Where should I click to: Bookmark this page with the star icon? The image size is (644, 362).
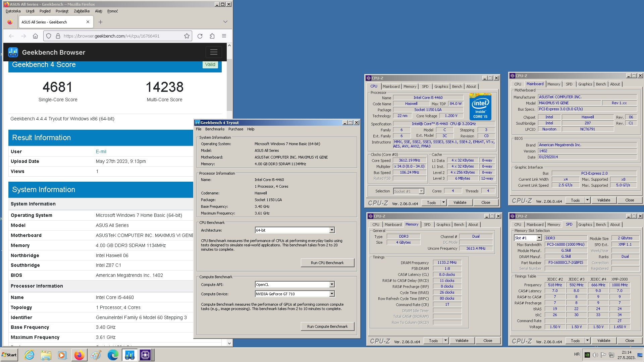coord(187,36)
